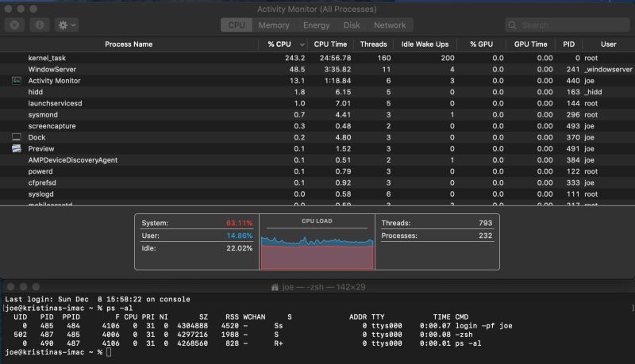Select the powerd process row
The image size is (635, 364).
tap(317, 171)
